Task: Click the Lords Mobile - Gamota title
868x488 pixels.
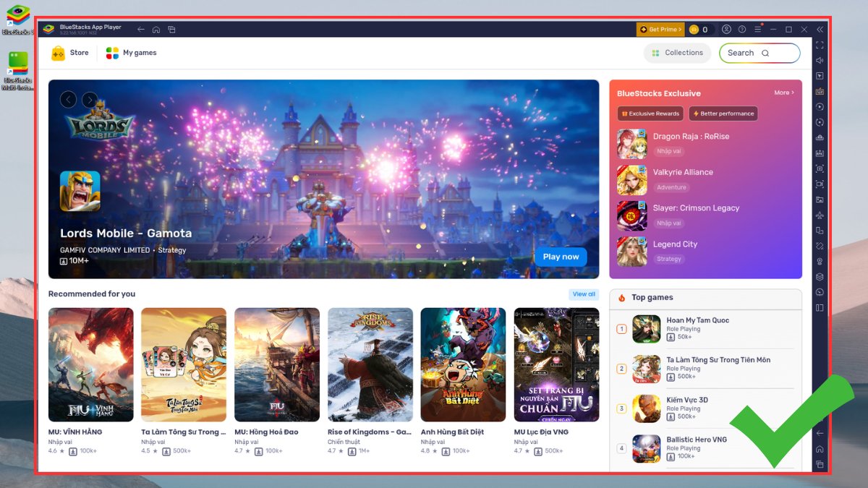Action: [126, 234]
